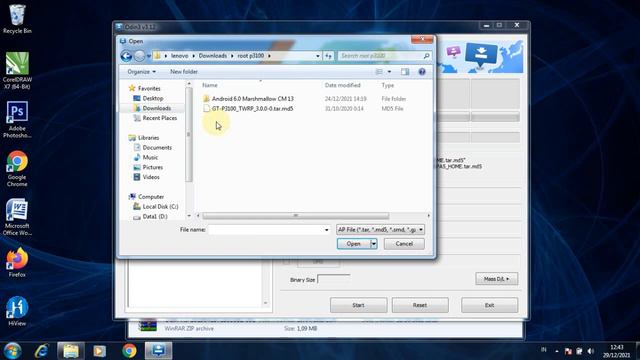Click New folder in toolbar
640x360 pixels.
click(x=184, y=72)
